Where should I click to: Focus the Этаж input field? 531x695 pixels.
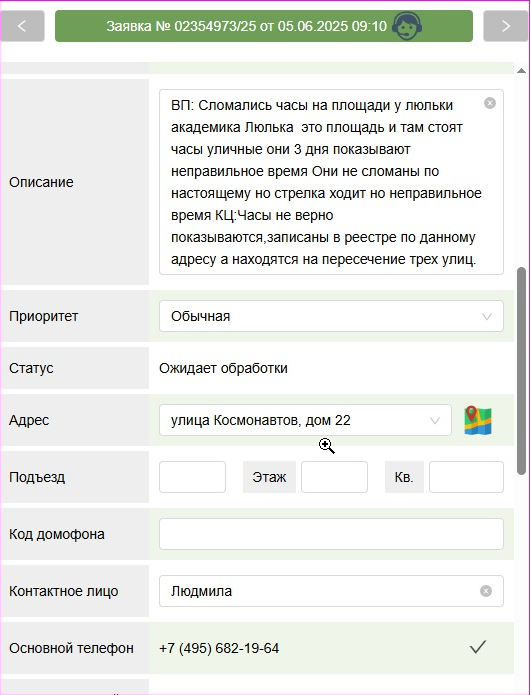(x=334, y=477)
